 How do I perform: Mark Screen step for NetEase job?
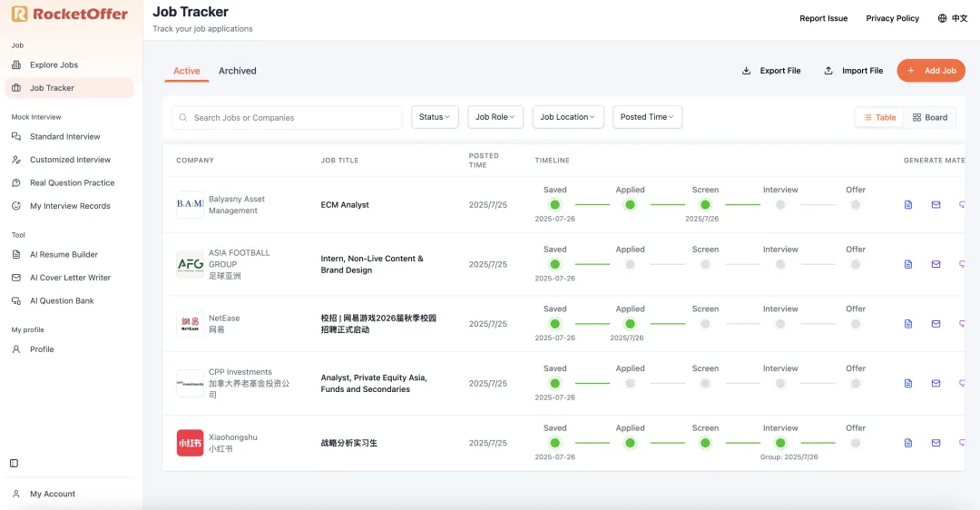tap(705, 324)
